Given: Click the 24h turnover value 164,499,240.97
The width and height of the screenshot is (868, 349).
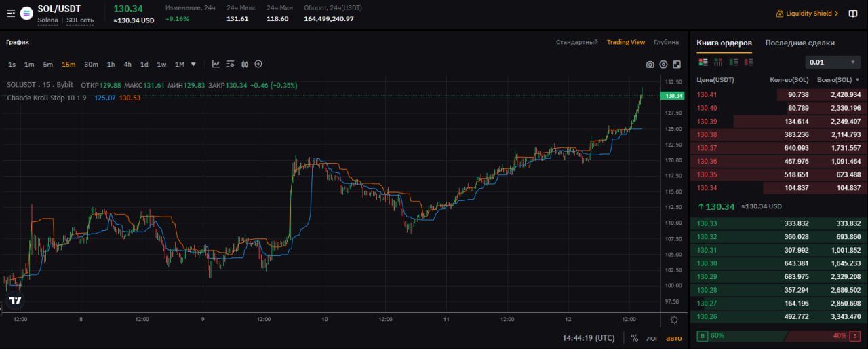Looking at the screenshot, I should pos(329,19).
